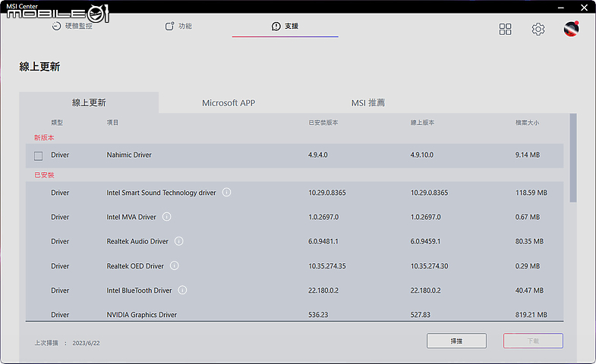The image size is (596, 364).
Task: Switch to the 功能 tab
Action: (178, 26)
